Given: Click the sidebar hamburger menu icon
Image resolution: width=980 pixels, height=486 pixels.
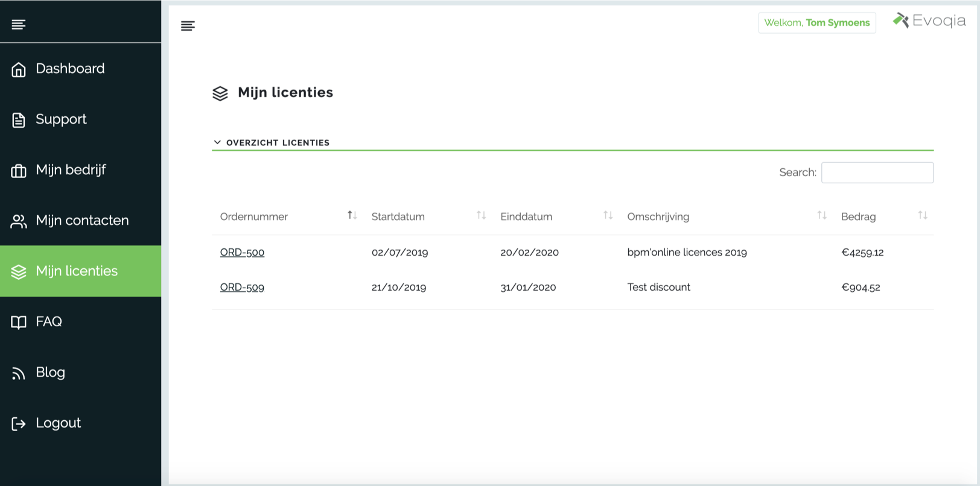Looking at the screenshot, I should [x=19, y=24].
